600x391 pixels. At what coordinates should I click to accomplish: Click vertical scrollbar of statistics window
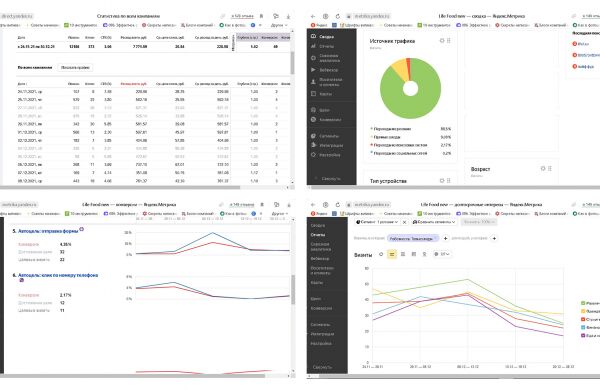[292, 63]
